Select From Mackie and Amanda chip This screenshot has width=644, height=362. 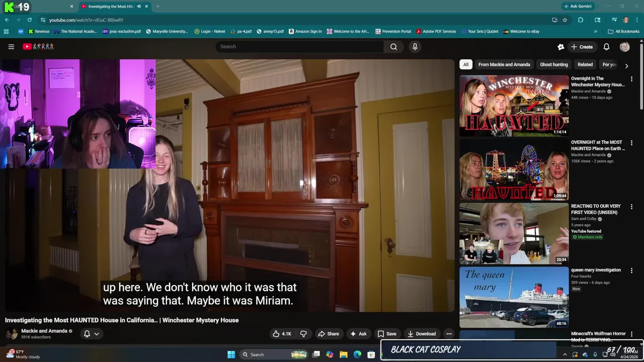pyautogui.click(x=504, y=64)
